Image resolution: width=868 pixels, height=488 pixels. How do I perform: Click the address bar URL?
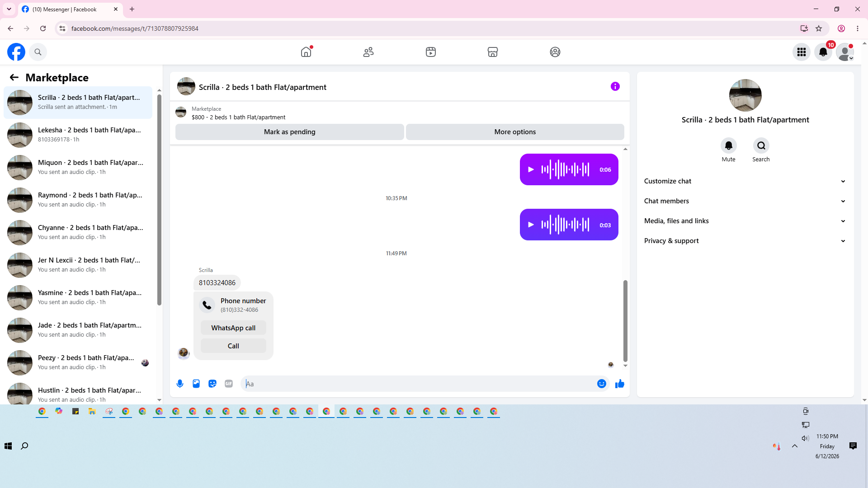click(135, 28)
